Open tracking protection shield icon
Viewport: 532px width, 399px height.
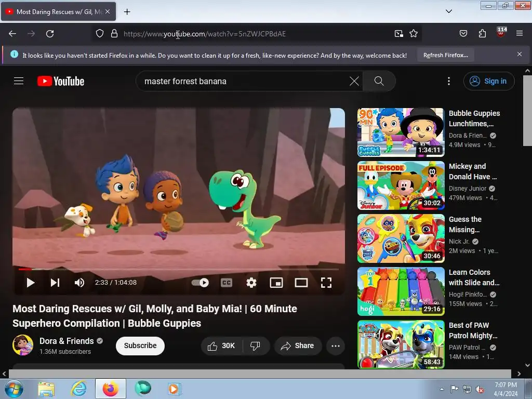point(99,34)
